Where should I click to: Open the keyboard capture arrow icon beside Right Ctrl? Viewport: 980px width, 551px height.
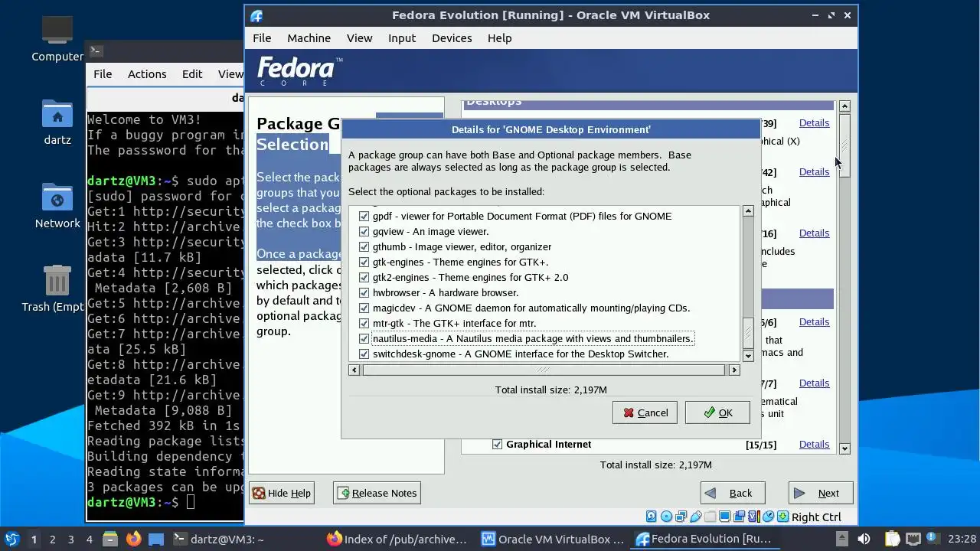[782, 517]
